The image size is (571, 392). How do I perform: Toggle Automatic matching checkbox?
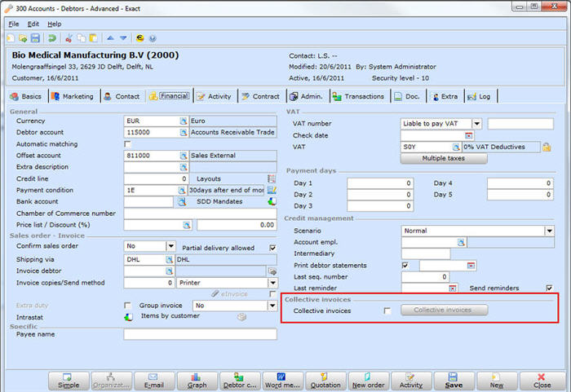(127, 144)
